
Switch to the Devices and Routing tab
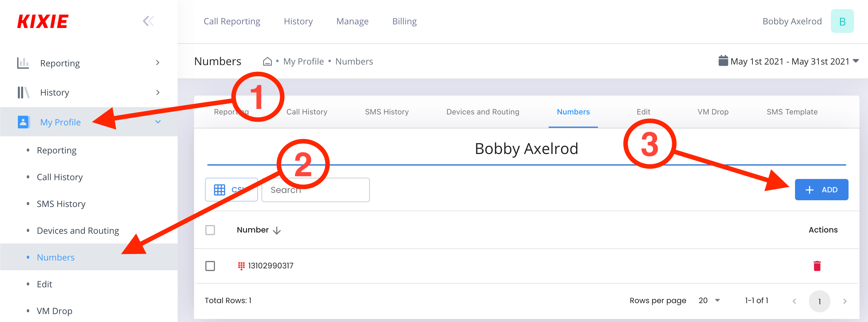[483, 112]
